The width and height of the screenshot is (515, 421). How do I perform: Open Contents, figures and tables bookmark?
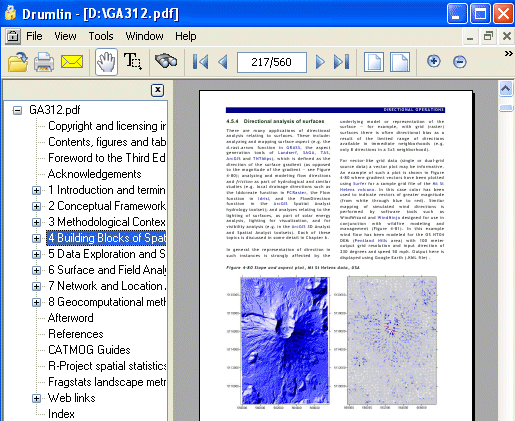(x=107, y=142)
